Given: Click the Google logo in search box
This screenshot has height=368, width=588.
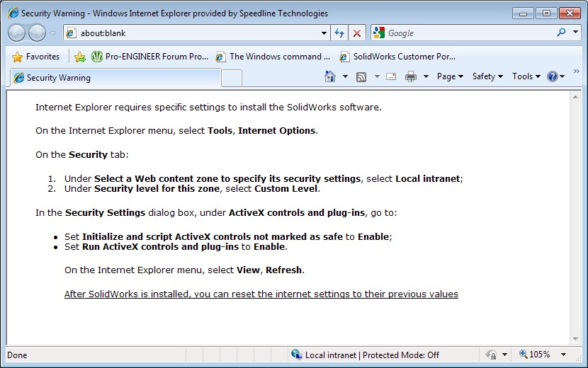Looking at the screenshot, I should [379, 33].
